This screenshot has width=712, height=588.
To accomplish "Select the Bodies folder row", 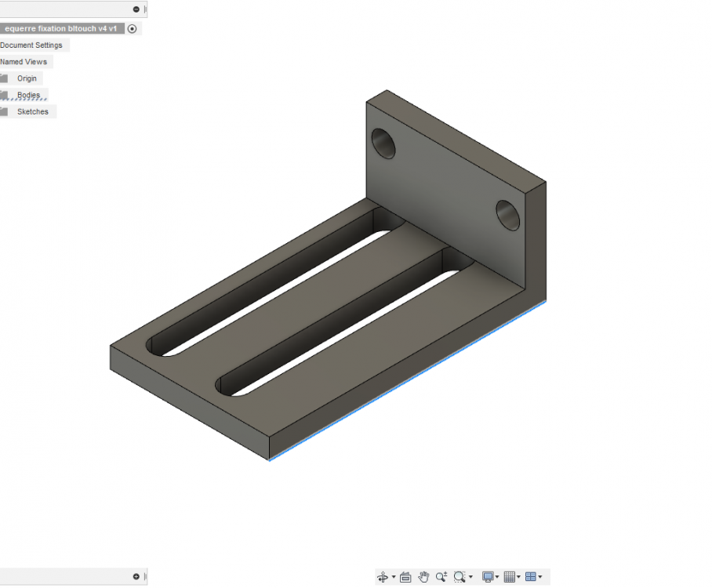I will coord(24,95).
